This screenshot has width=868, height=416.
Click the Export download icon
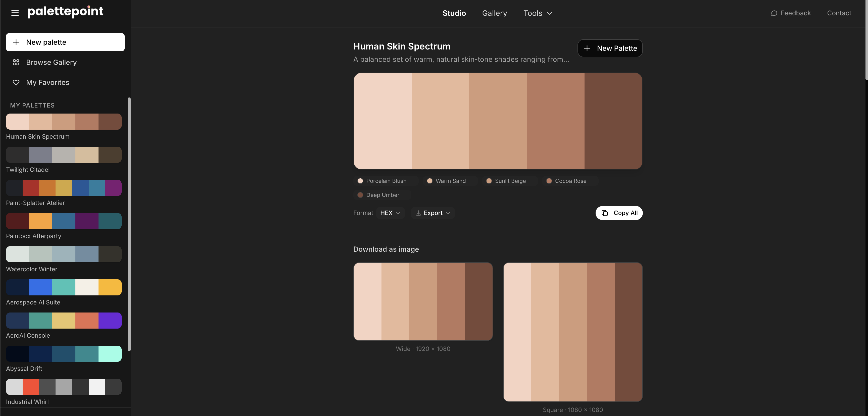tap(418, 213)
